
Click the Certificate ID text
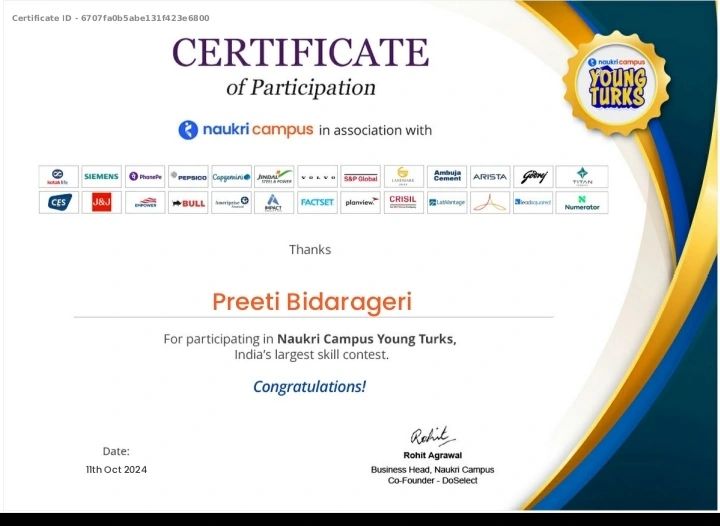pyautogui.click(x=111, y=18)
